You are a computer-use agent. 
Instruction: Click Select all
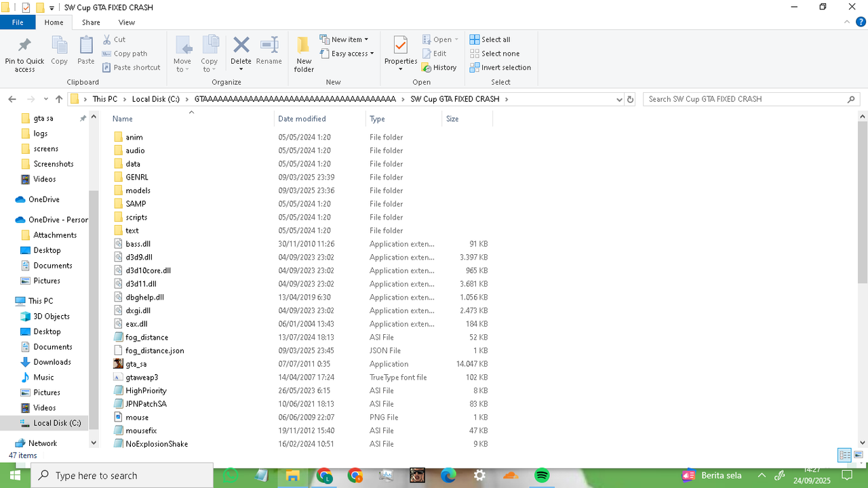click(x=490, y=39)
